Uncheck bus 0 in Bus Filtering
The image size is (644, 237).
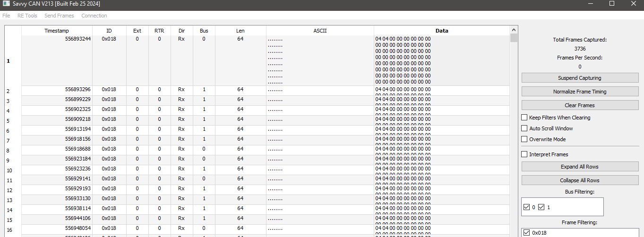point(527,207)
